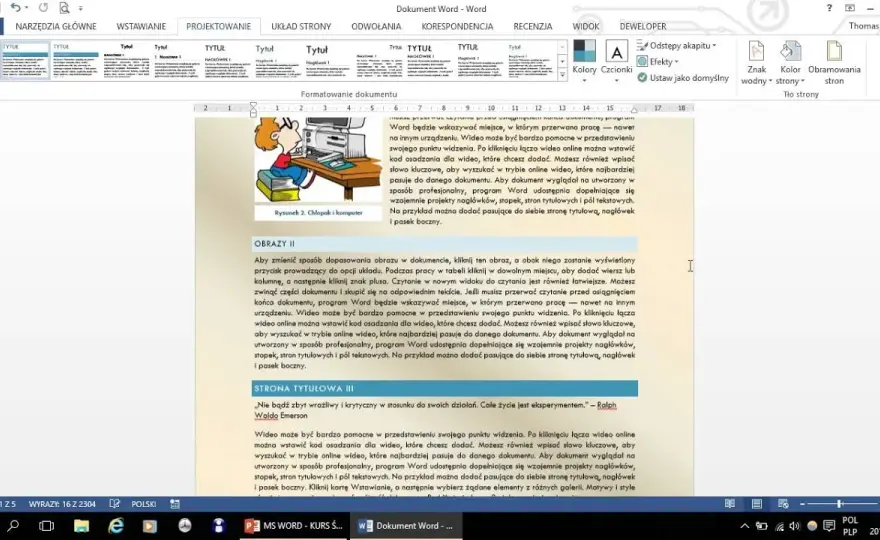Launch Internet Explorer from taskbar

pyautogui.click(x=116, y=526)
